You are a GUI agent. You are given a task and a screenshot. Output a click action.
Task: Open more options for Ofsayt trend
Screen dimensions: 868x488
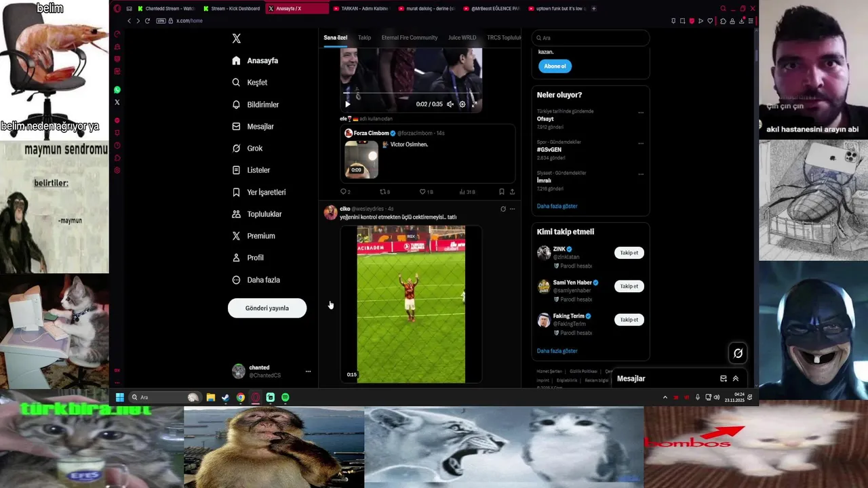(x=641, y=112)
